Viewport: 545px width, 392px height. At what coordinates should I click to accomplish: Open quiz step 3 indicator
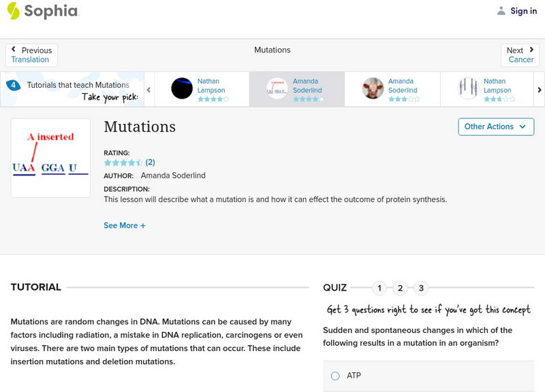(x=421, y=289)
